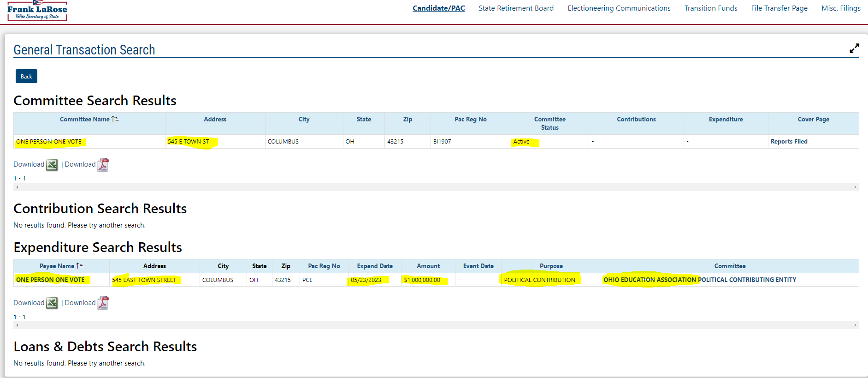Click the Event Date column header
Screen dimensions: 868x378
[x=478, y=266]
